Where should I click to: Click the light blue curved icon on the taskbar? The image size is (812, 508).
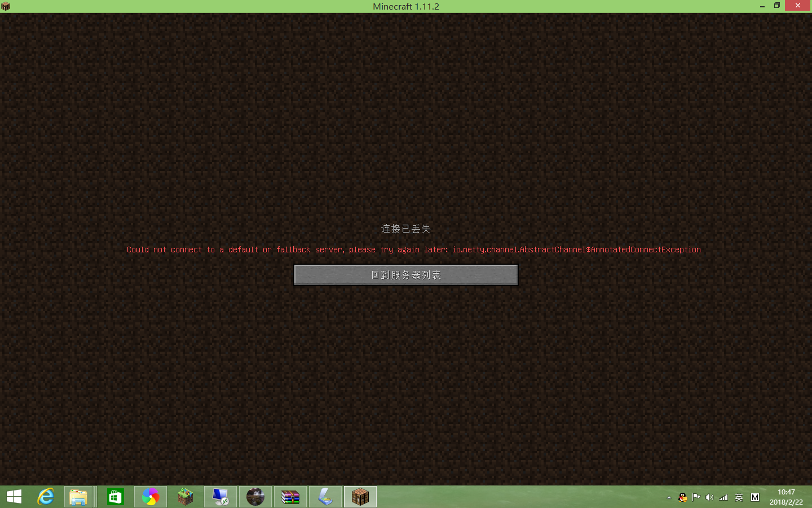click(x=325, y=497)
